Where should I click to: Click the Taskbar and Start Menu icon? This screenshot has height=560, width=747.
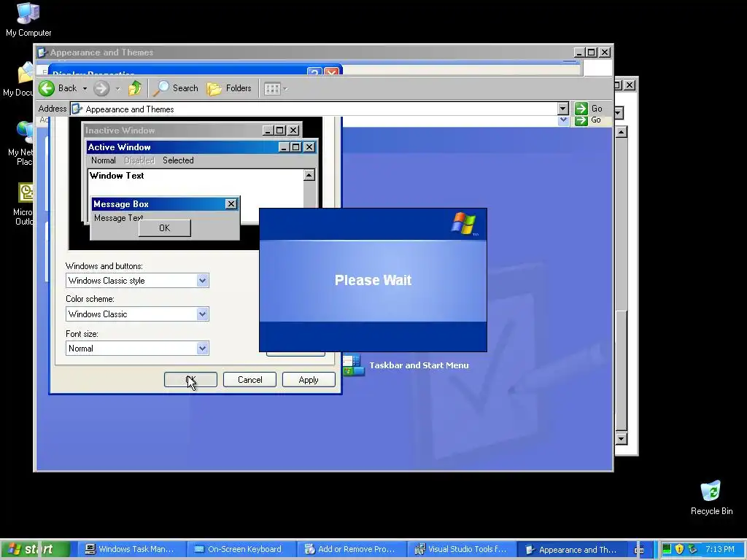click(353, 366)
